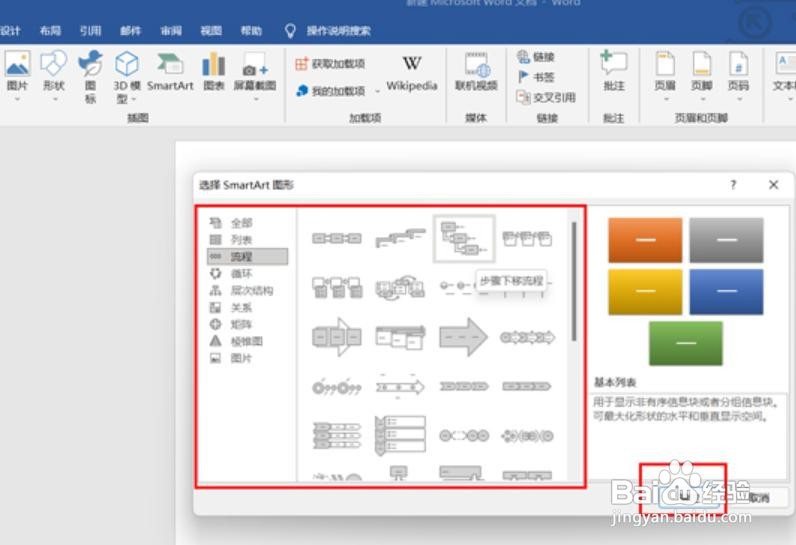Click the 操作说明搜索 search box
Viewport: 796px width, 545px height.
tap(339, 31)
